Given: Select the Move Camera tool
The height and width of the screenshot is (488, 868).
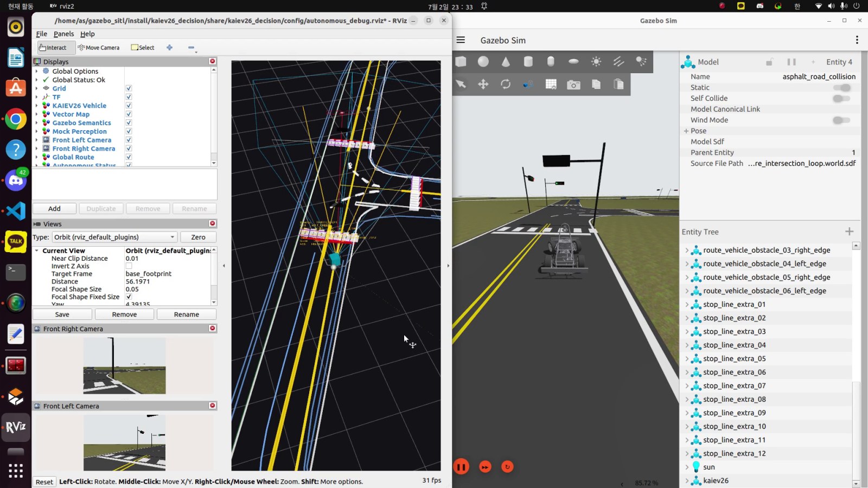Looking at the screenshot, I should click(x=99, y=48).
